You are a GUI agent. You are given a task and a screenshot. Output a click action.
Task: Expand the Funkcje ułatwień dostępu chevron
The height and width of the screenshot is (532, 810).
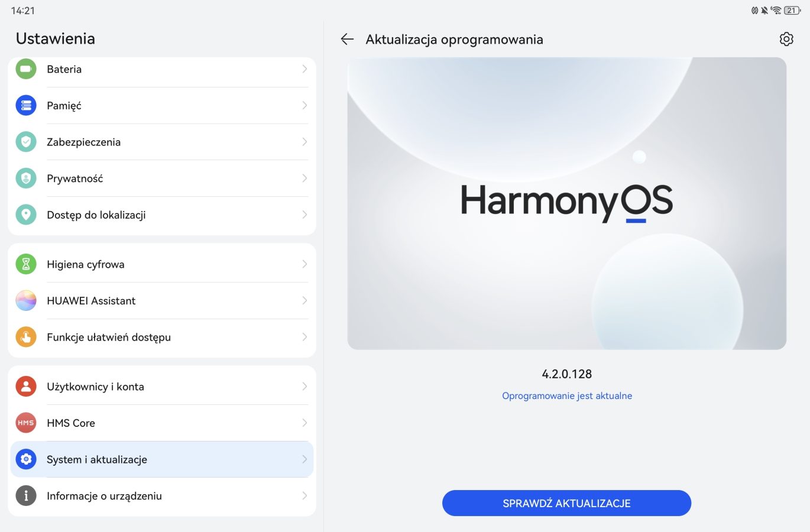click(x=304, y=337)
